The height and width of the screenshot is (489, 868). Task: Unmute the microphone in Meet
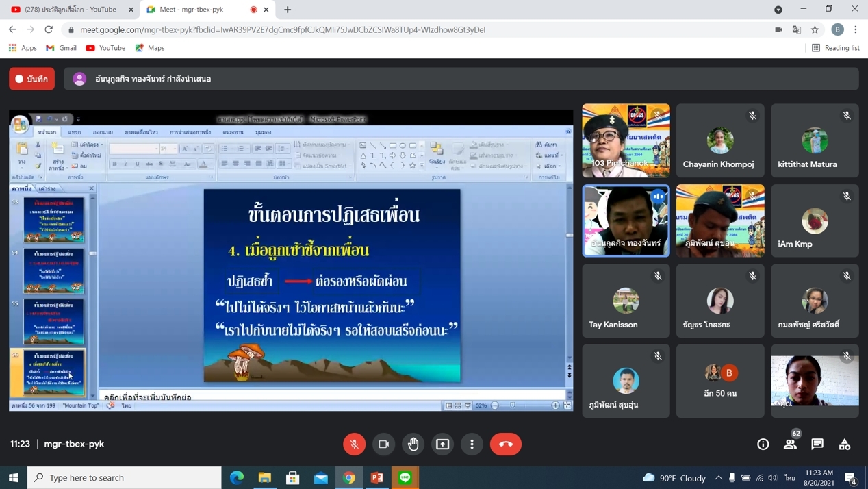[x=355, y=444]
